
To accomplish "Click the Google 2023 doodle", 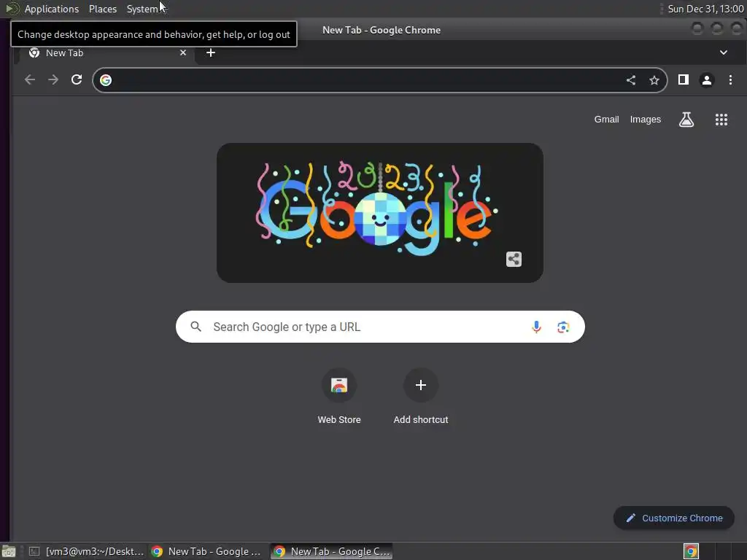I will [x=379, y=213].
